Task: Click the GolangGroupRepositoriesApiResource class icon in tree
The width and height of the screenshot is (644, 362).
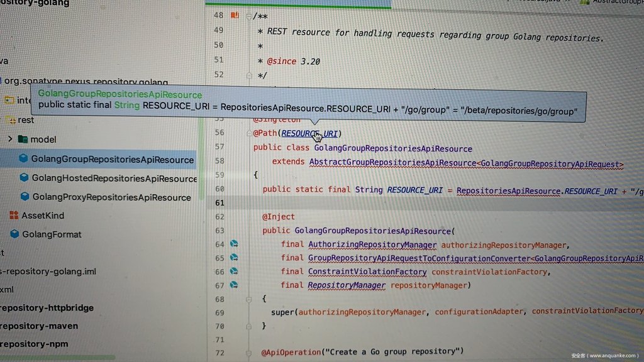Action: tap(23, 159)
